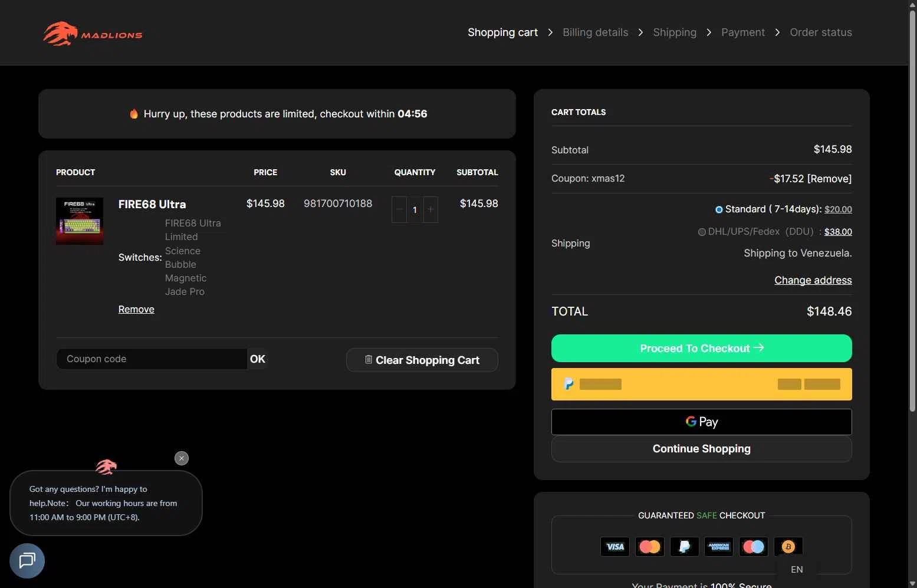Click Clear Shopping Cart button
The width and height of the screenshot is (917, 588).
coord(422,360)
